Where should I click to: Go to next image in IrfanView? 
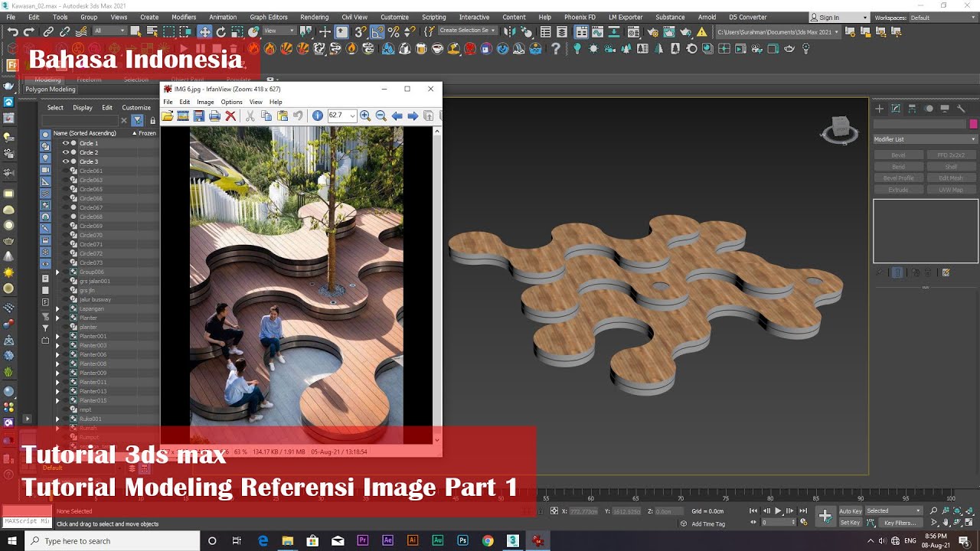[413, 116]
